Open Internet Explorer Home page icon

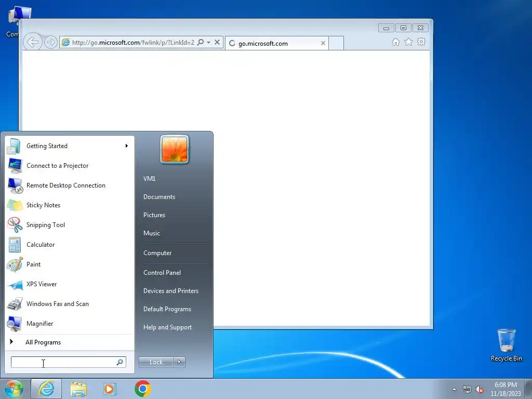click(395, 42)
